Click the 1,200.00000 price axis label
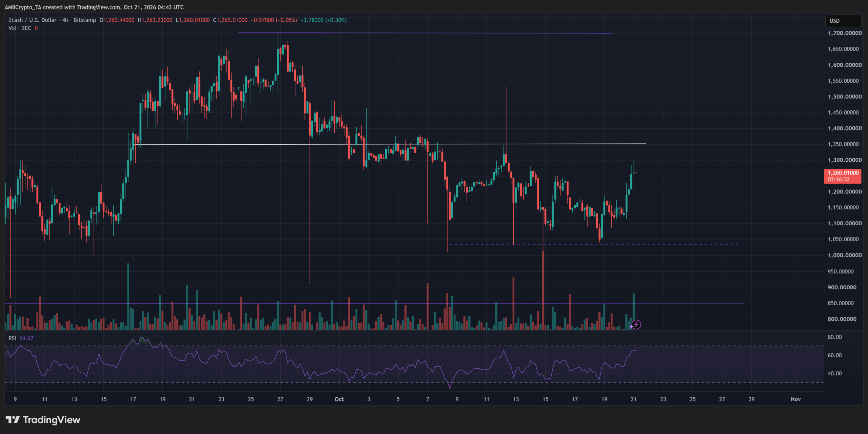 pos(845,192)
